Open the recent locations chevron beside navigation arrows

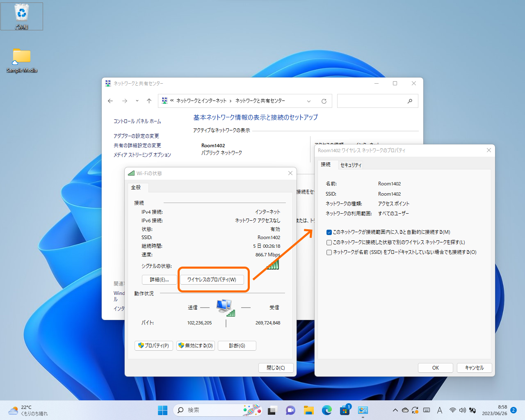point(137,100)
